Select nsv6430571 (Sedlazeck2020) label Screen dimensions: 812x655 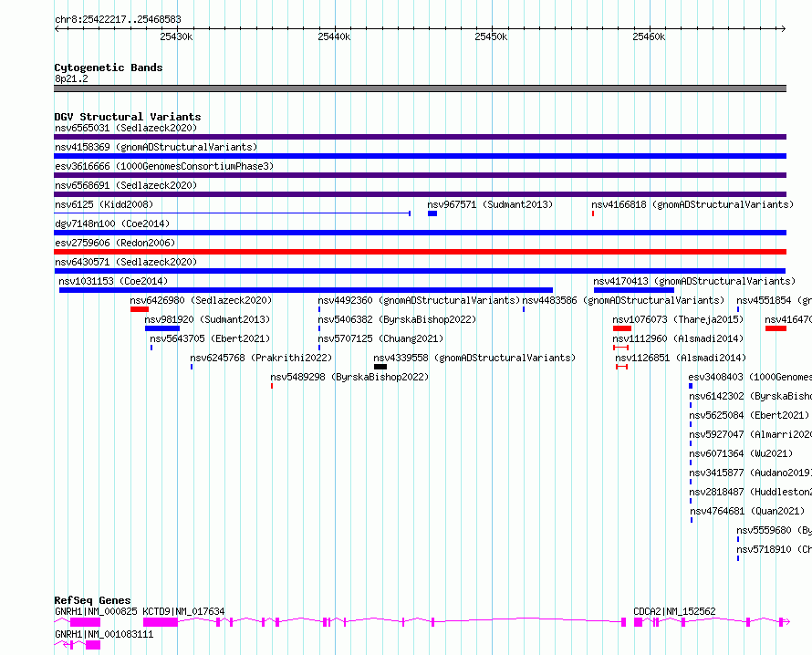126,262
